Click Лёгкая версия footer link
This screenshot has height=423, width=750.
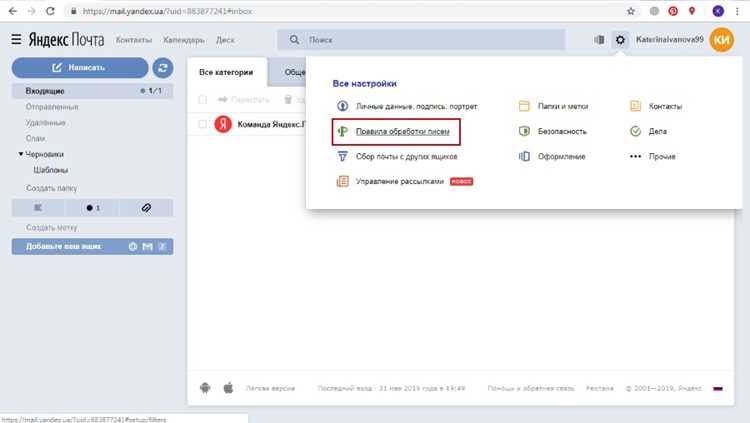coord(270,389)
